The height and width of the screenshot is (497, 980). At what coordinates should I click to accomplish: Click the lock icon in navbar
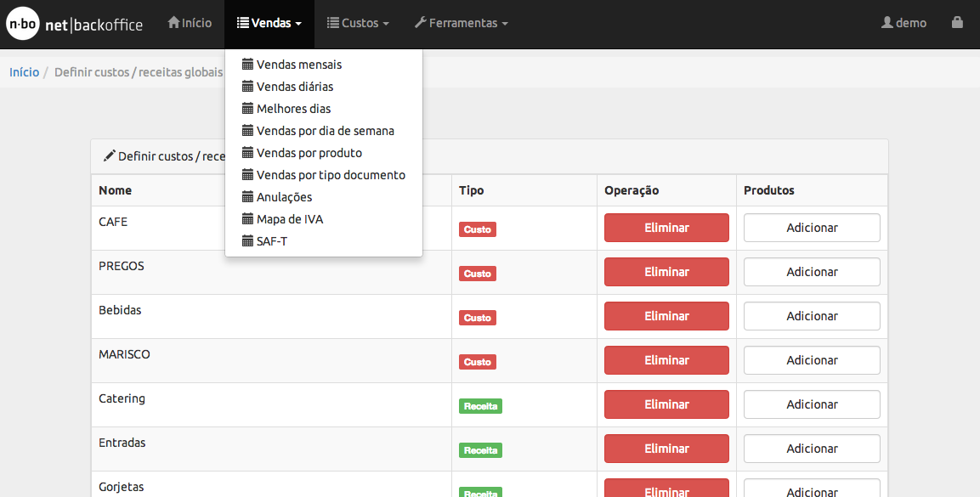tap(957, 22)
